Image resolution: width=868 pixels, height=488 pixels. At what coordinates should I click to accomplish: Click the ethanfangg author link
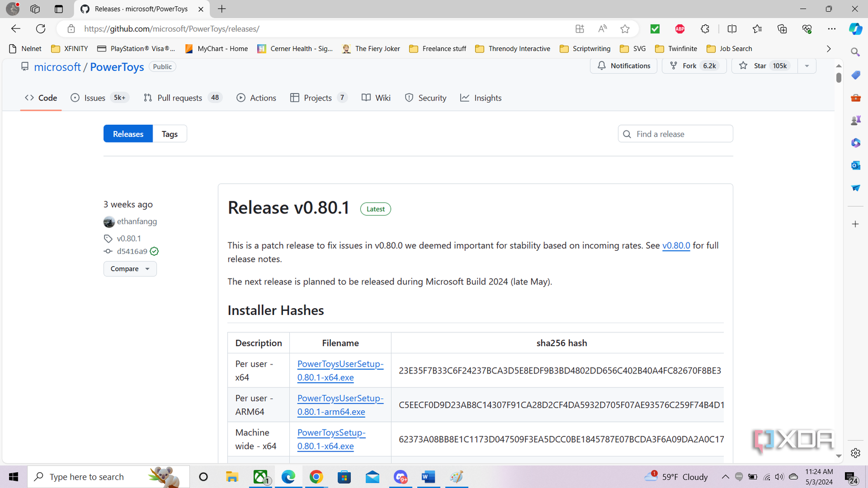pos(137,221)
